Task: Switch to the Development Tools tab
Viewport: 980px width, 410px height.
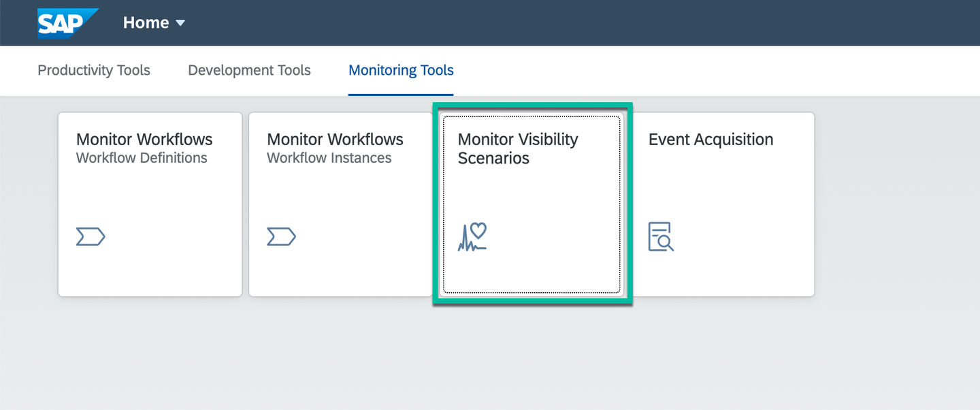Action: [249, 70]
